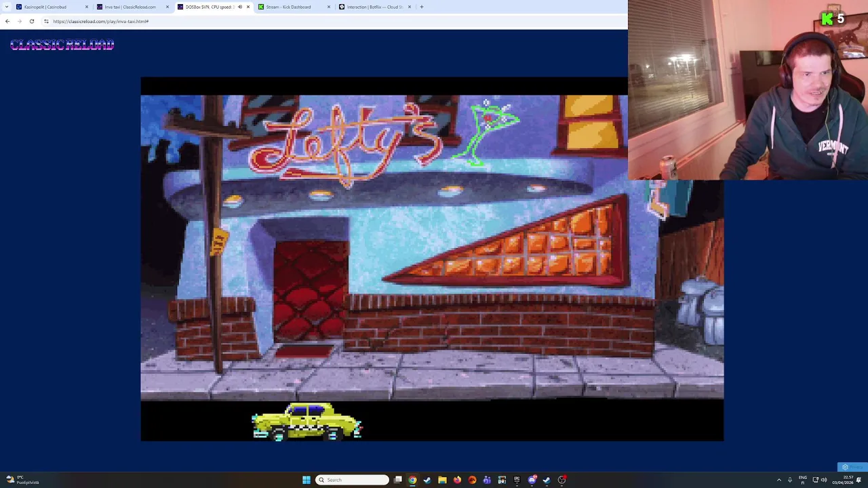The height and width of the screenshot is (488, 868).
Task: Close the DOSBox SVN tab
Action: point(248,7)
